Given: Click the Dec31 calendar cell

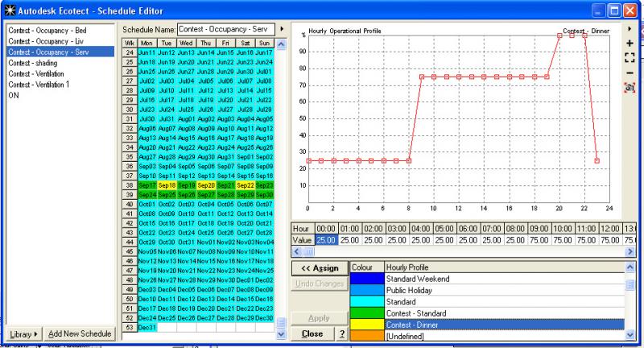Looking at the screenshot, I should pos(147,327).
